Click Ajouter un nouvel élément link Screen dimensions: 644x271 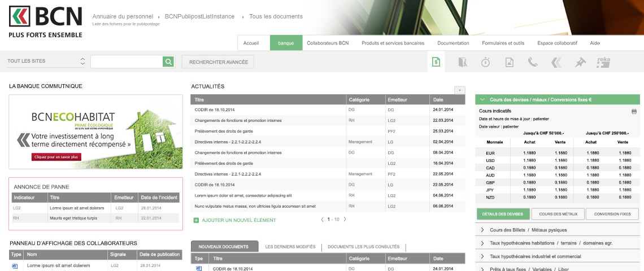[x=239, y=220]
